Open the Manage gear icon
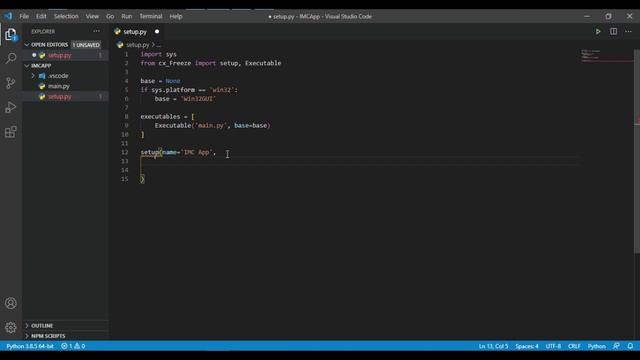The image size is (640, 360). (11, 327)
